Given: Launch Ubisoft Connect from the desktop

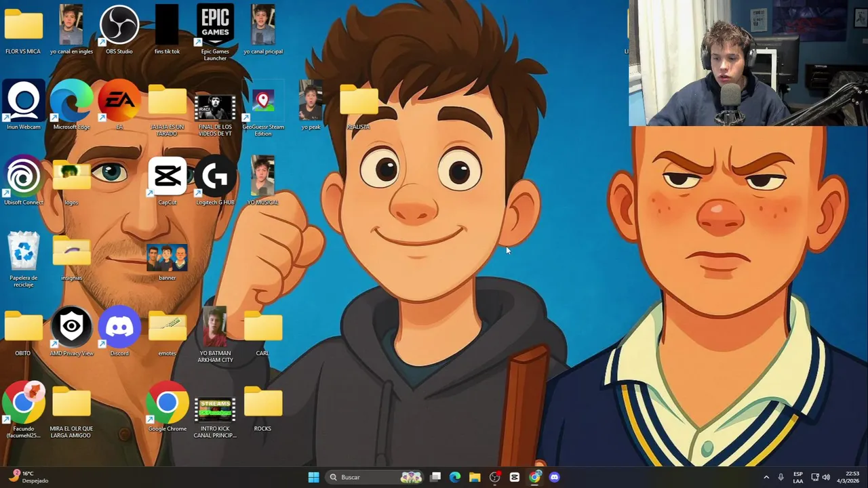Looking at the screenshot, I should coord(23,180).
